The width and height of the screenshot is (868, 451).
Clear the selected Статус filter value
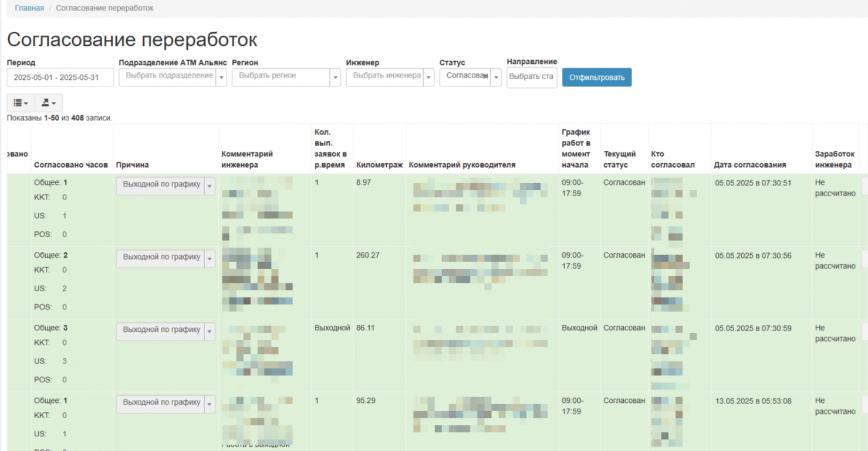(486, 76)
